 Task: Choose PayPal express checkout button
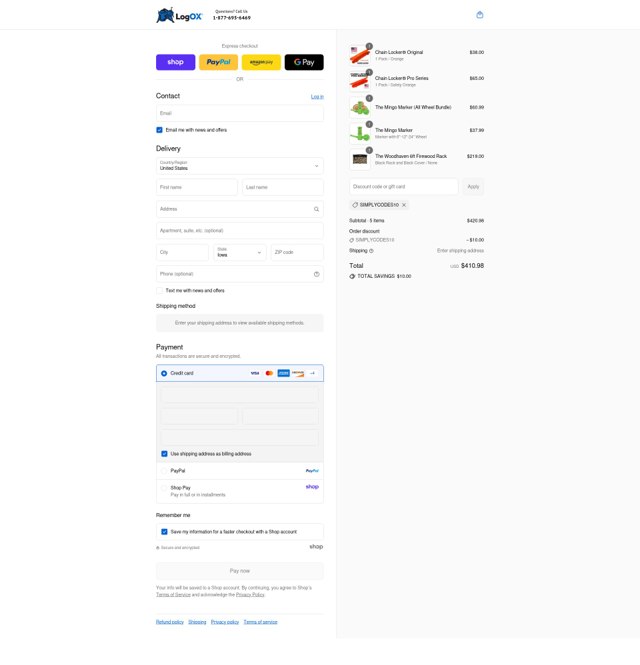(x=218, y=62)
